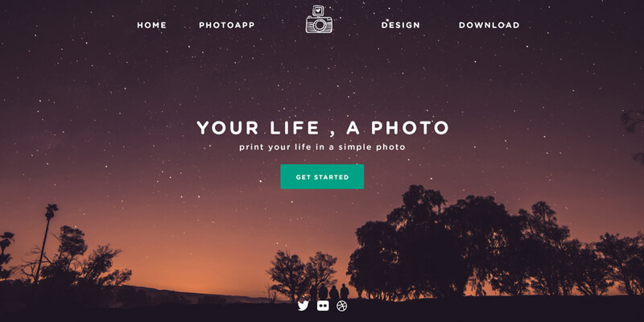Open the Twitter bird social icon
This screenshot has width=644, height=322.
(303, 306)
